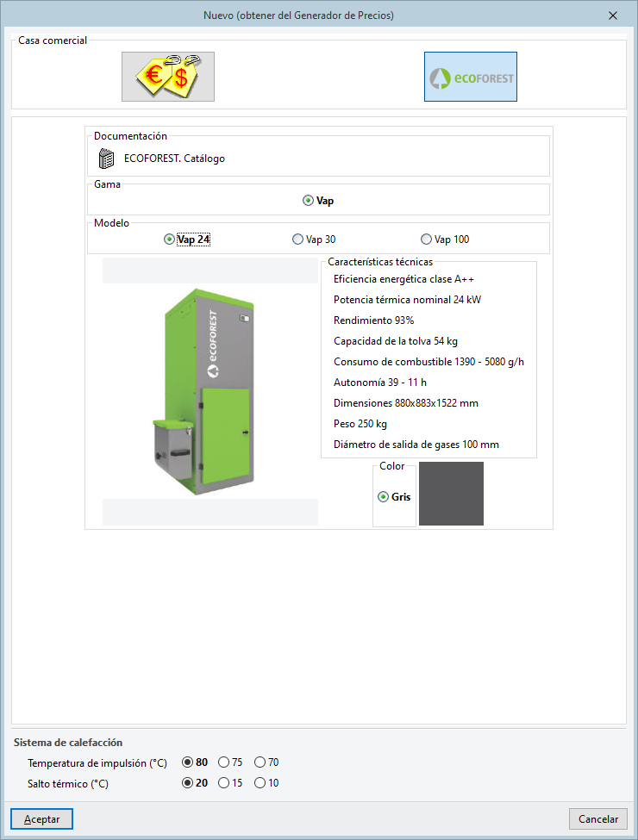Close the Nuevo dialog window

click(613, 16)
